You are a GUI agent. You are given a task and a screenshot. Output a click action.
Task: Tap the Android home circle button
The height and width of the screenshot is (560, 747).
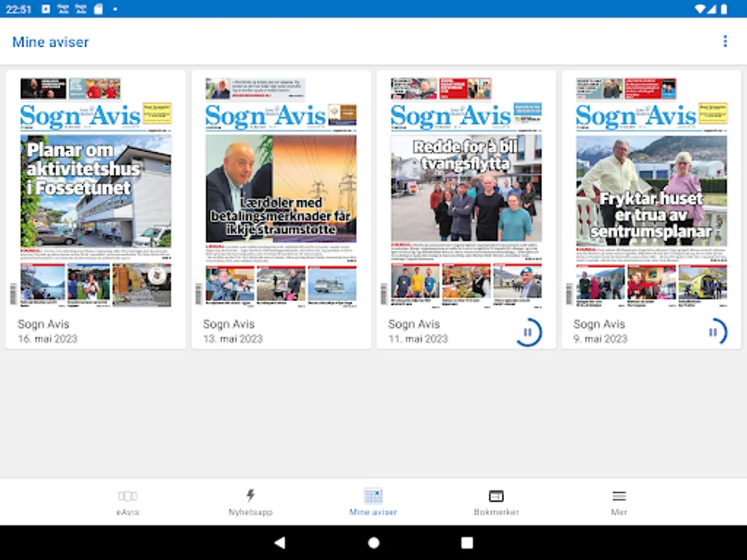pyautogui.click(x=374, y=543)
